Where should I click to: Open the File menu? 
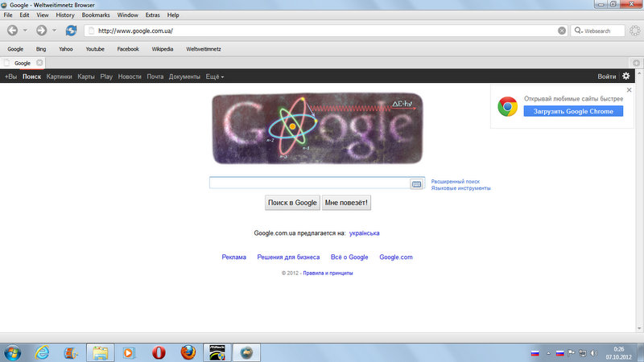coord(8,14)
